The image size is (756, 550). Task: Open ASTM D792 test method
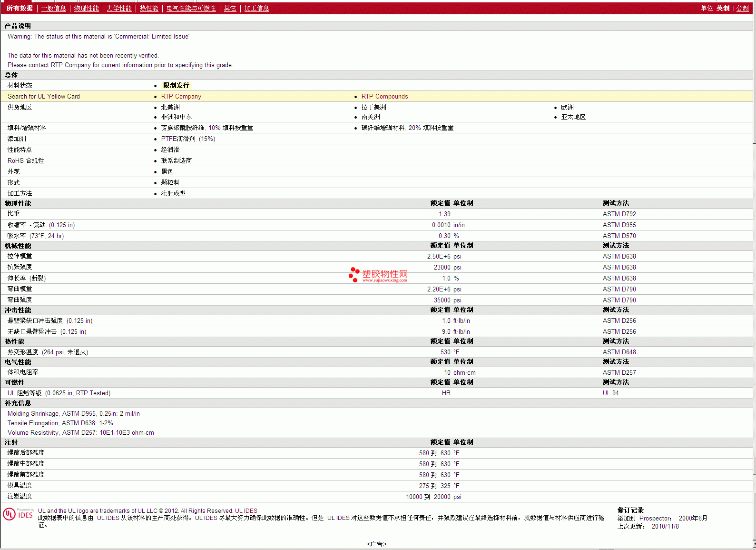[619, 214]
